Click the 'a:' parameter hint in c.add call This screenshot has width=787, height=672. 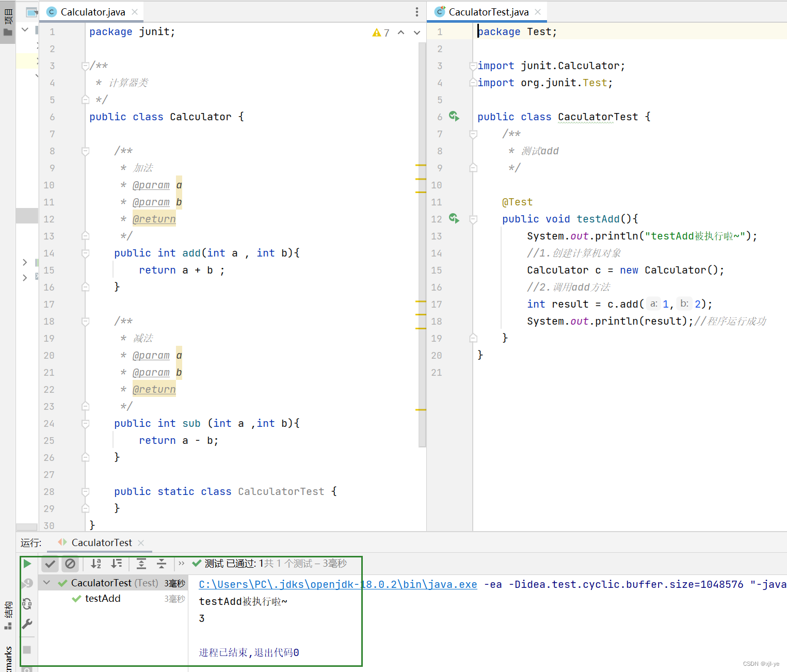[x=653, y=304]
